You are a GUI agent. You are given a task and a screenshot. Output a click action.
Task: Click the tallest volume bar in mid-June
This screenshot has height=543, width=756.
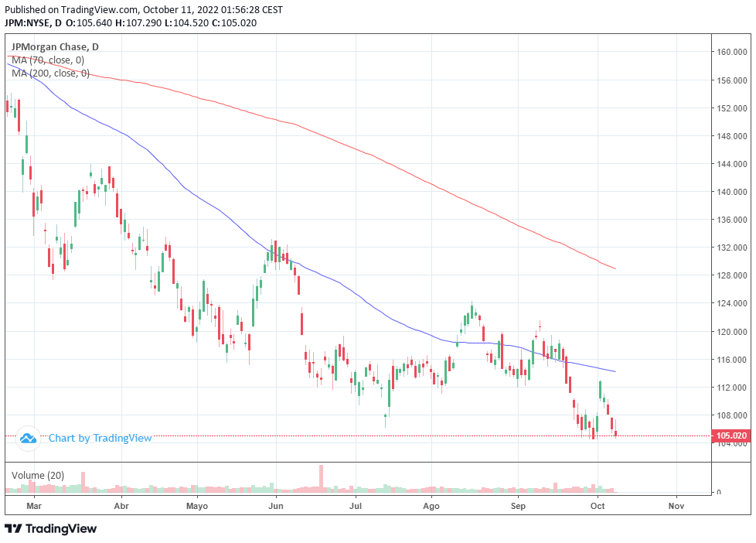tap(321, 478)
